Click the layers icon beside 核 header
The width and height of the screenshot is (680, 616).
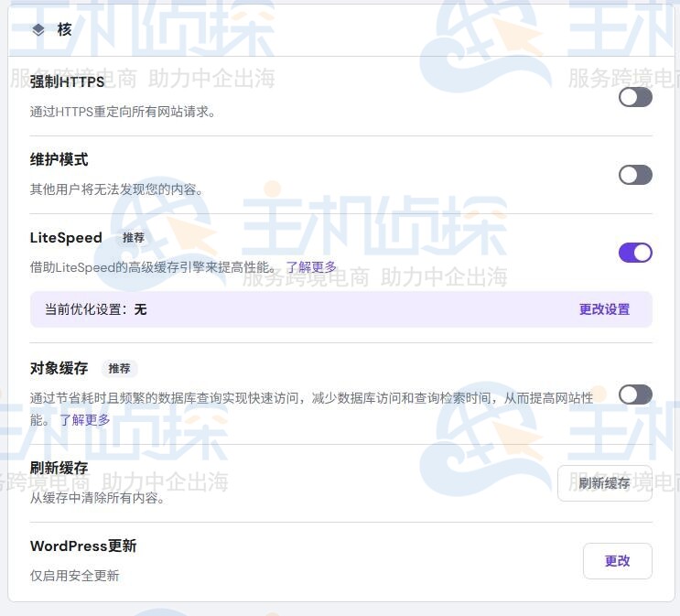click(x=38, y=29)
